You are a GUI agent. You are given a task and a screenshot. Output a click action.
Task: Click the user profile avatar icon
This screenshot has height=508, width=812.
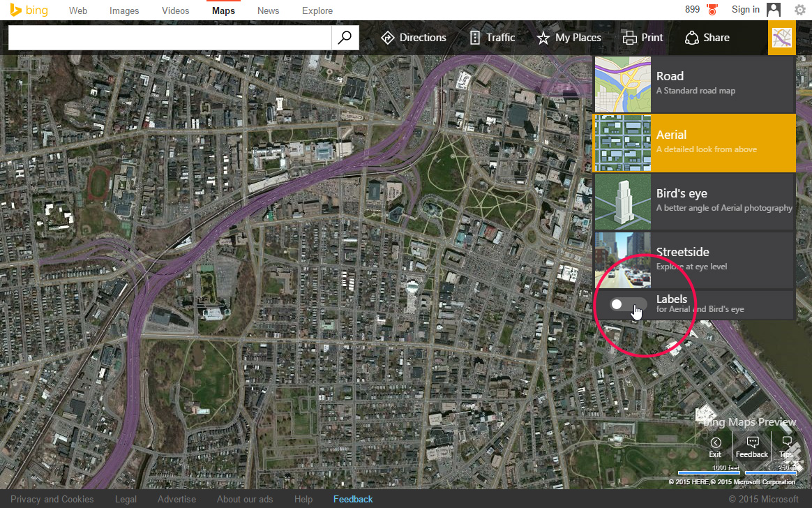[x=774, y=10]
